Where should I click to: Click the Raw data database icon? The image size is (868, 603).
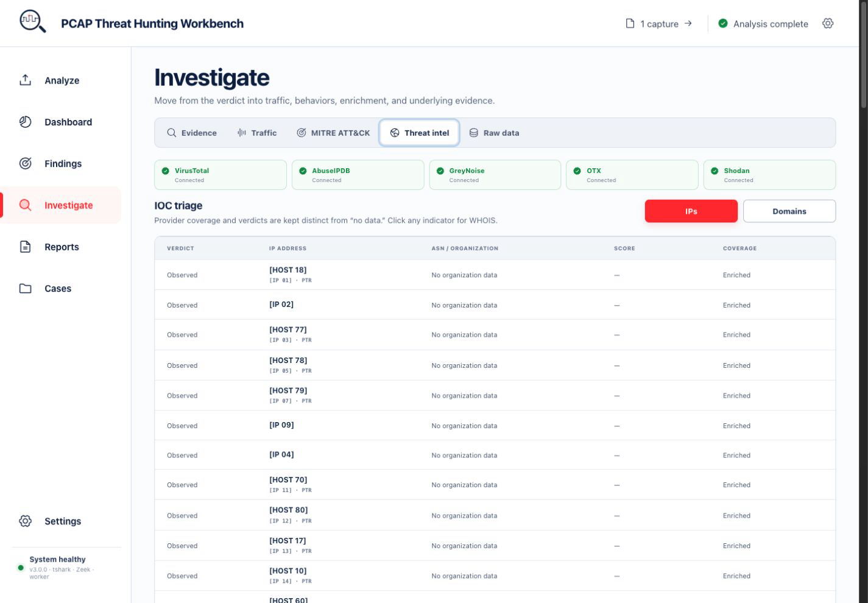(474, 133)
